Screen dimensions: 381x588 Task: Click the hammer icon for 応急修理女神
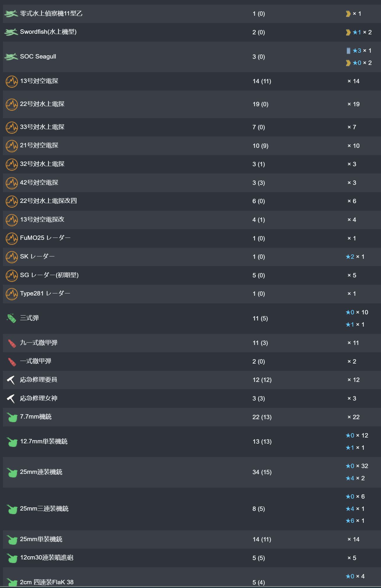[11, 399]
